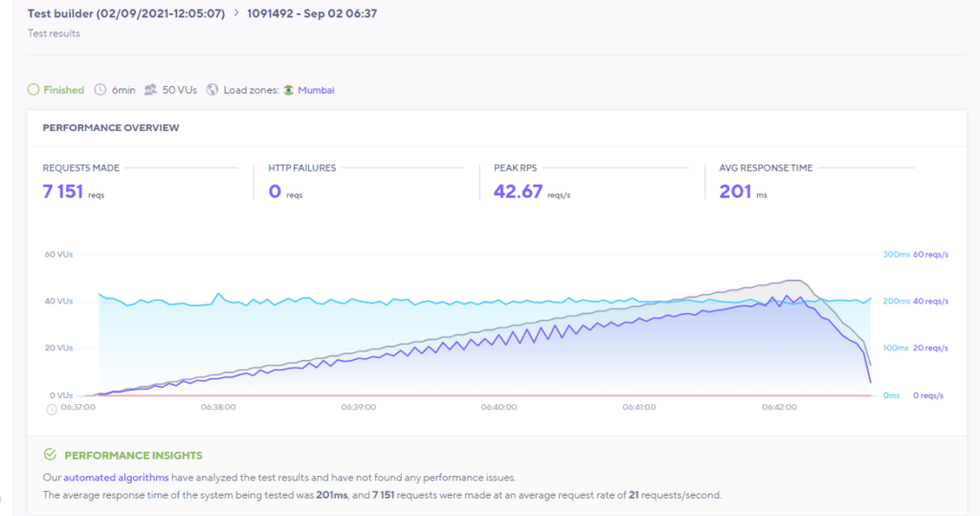Select the Peak RPS 42.67 metric
The height and width of the screenshot is (516, 980).
coord(518,191)
